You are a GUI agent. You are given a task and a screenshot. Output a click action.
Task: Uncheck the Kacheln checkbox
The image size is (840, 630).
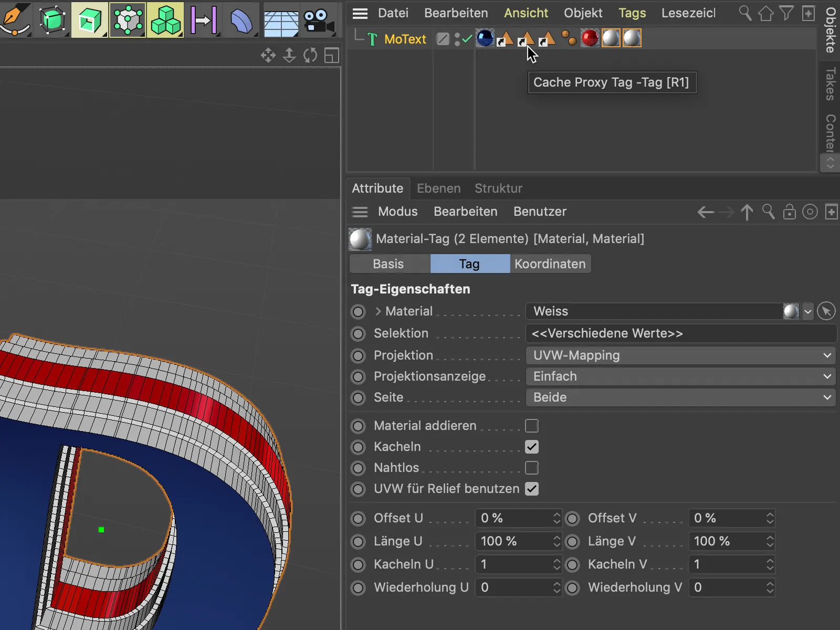[532, 447]
